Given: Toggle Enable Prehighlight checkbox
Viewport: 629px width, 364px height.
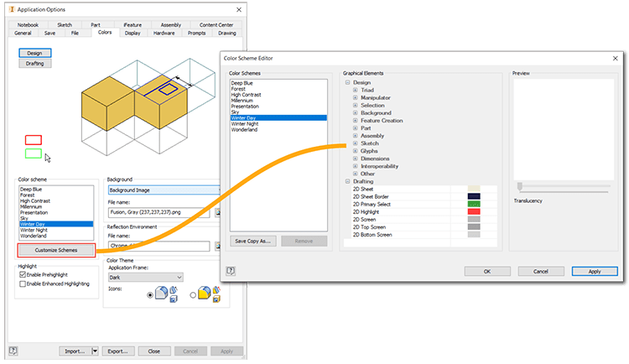Looking at the screenshot, I should coord(23,274).
